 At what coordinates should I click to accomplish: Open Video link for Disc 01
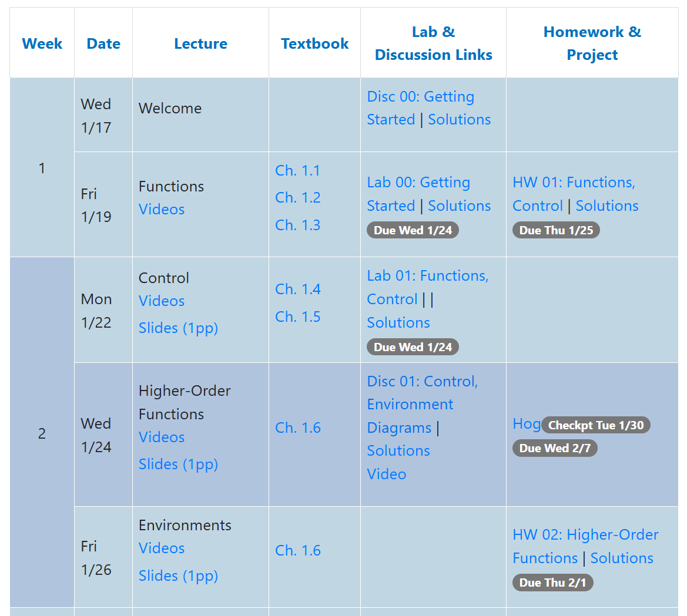pyautogui.click(x=387, y=474)
